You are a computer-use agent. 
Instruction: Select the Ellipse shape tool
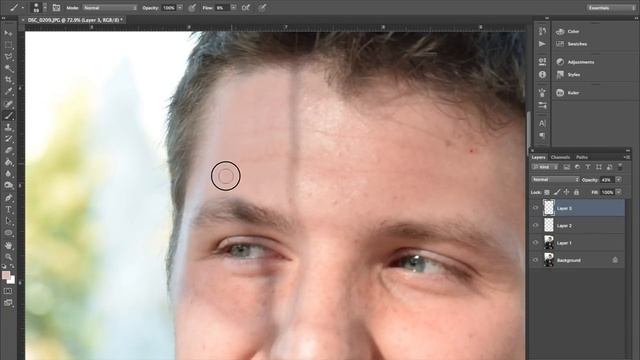coord(8,233)
